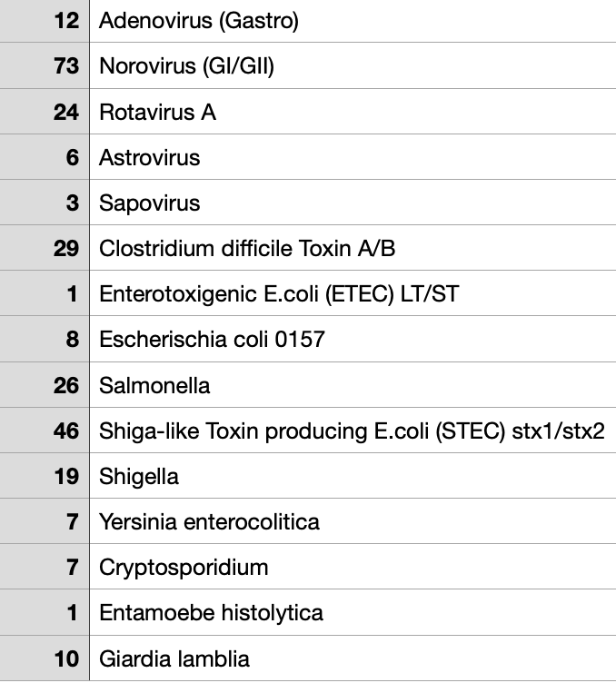Click the Norovirus (GI/GII) cell
616x683 pixels.
[x=186, y=66]
